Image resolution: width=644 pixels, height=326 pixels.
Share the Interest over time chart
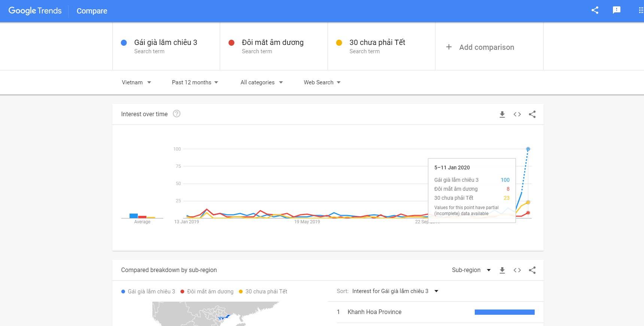pyautogui.click(x=532, y=114)
